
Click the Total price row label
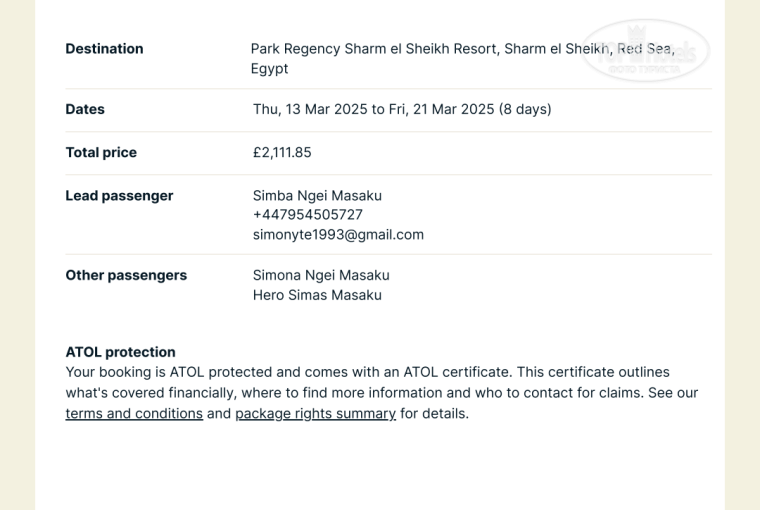tap(101, 152)
